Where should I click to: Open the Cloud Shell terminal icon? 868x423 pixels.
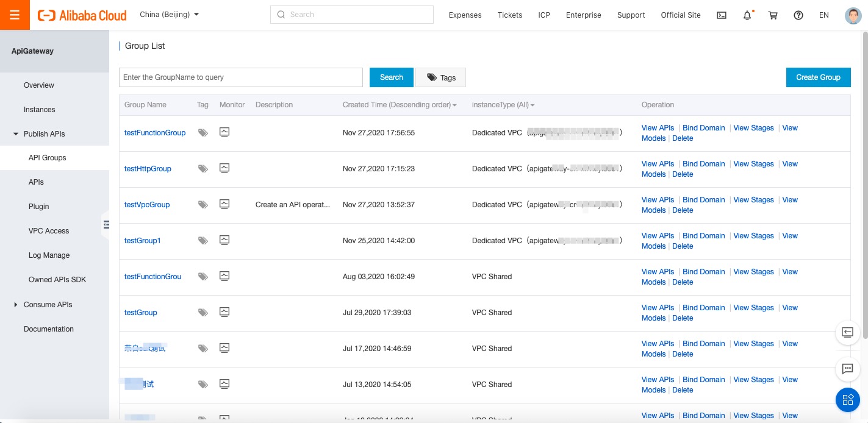pos(722,15)
